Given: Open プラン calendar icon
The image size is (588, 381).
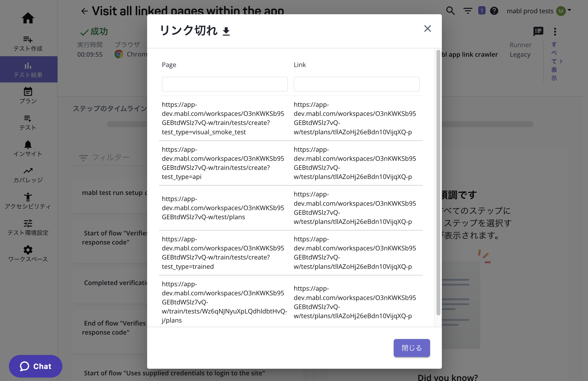Looking at the screenshot, I should (x=28, y=95).
